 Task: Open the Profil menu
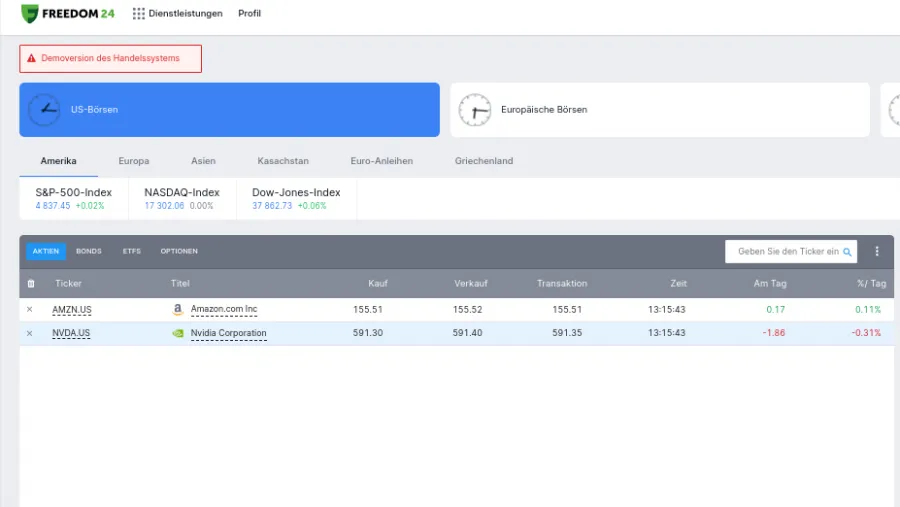[x=249, y=14]
